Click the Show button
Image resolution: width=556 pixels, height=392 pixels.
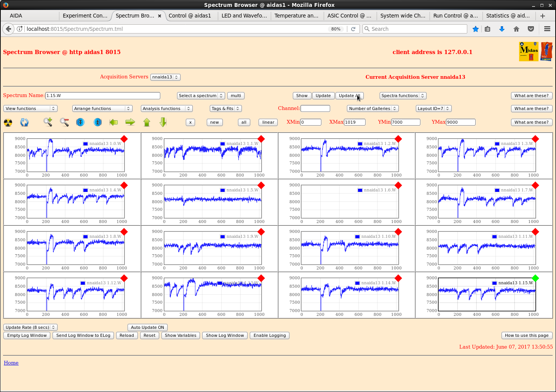coord(302,96)
